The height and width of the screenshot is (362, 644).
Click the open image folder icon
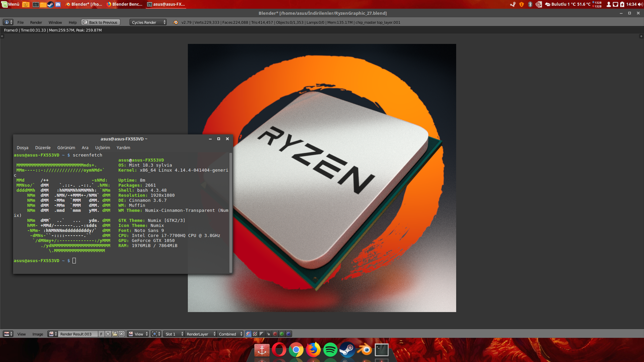click(x=115, y=334)
